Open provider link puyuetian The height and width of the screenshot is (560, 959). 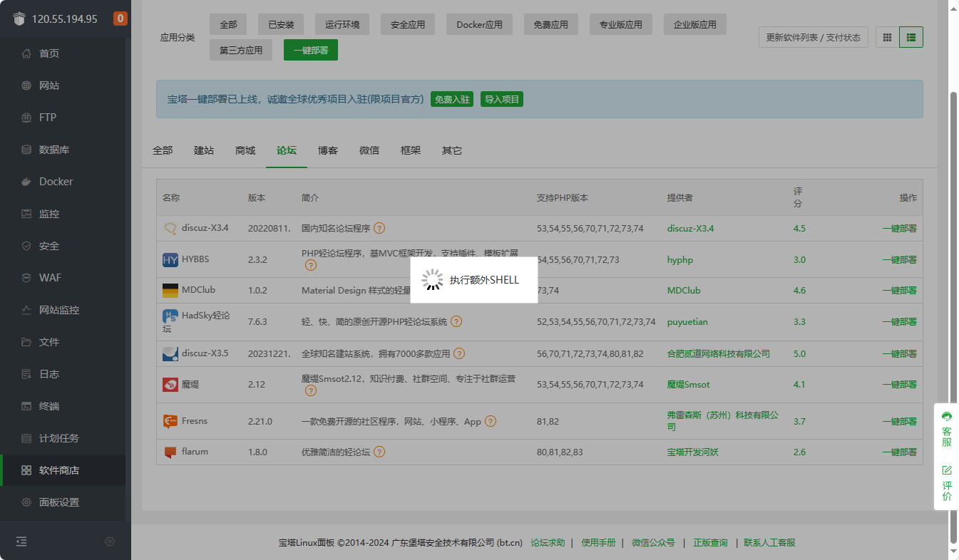(687, 322)
